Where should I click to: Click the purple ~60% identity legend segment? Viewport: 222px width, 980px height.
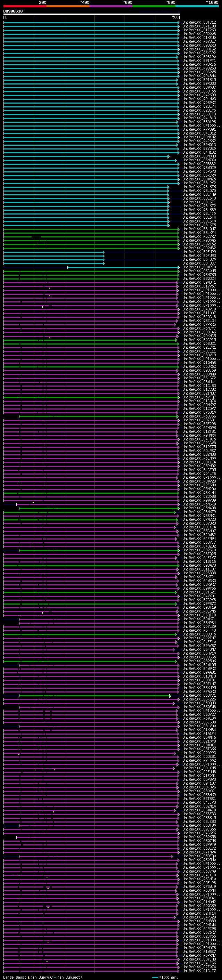(x=111, y=6)
